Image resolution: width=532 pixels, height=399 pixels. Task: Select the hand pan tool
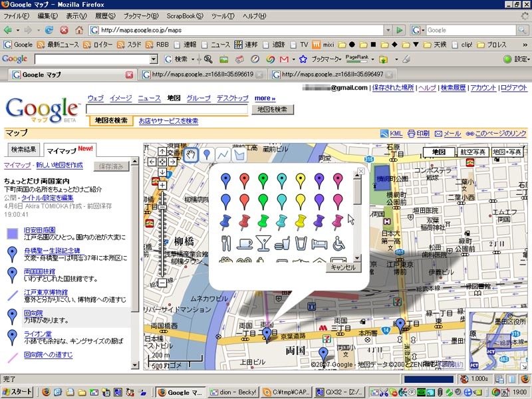191,155
